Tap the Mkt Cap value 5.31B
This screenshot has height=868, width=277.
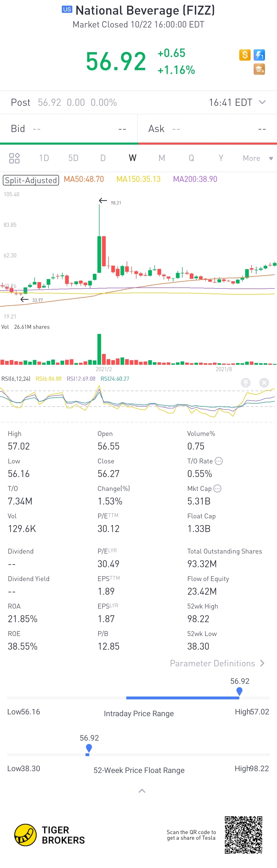pos(199,501)
